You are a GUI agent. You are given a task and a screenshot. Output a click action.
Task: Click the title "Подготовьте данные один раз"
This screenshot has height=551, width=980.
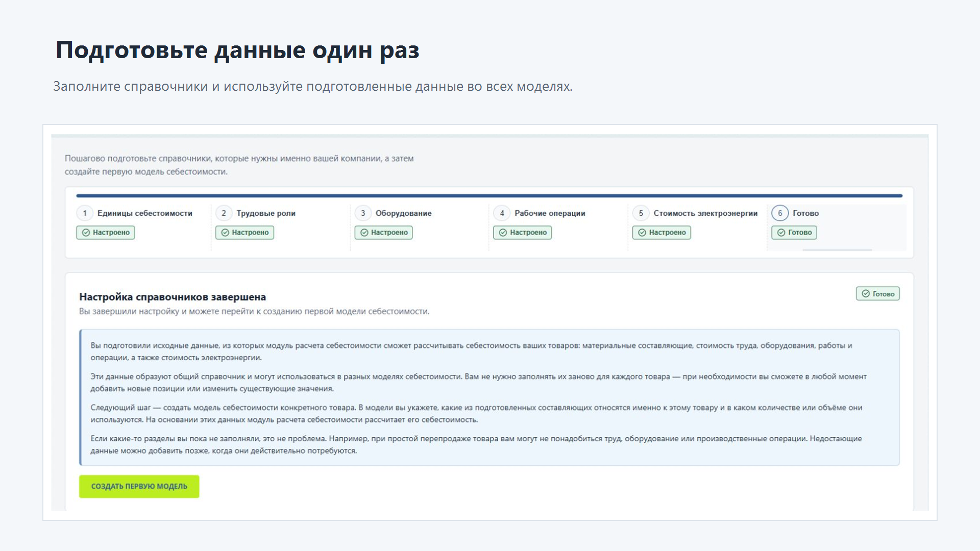tap(237, 51)
